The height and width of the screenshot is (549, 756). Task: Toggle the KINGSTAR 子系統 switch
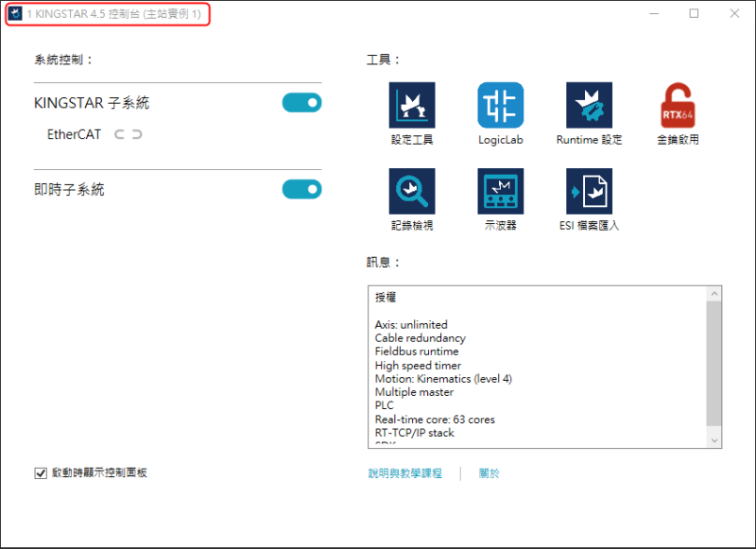click(x=301, y=103)
